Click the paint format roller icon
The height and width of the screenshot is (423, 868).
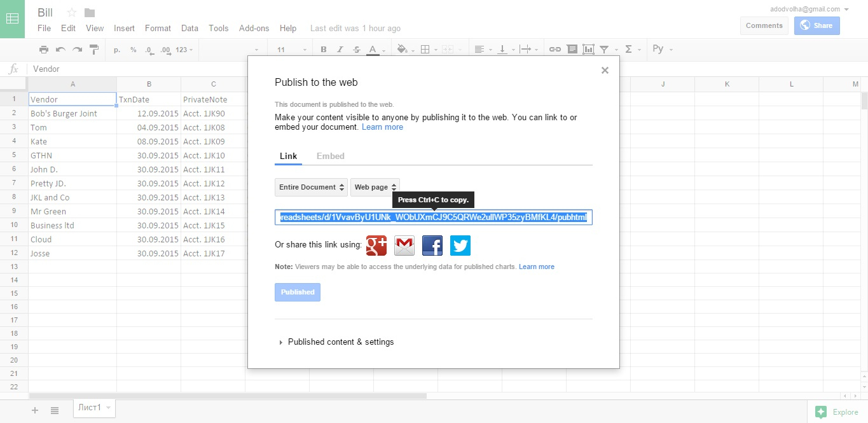[94, 50]
